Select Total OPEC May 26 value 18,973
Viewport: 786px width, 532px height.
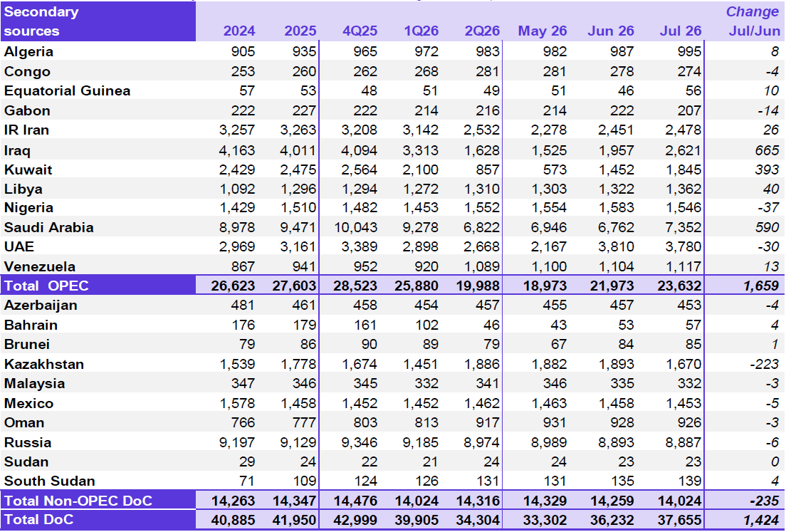545,286
